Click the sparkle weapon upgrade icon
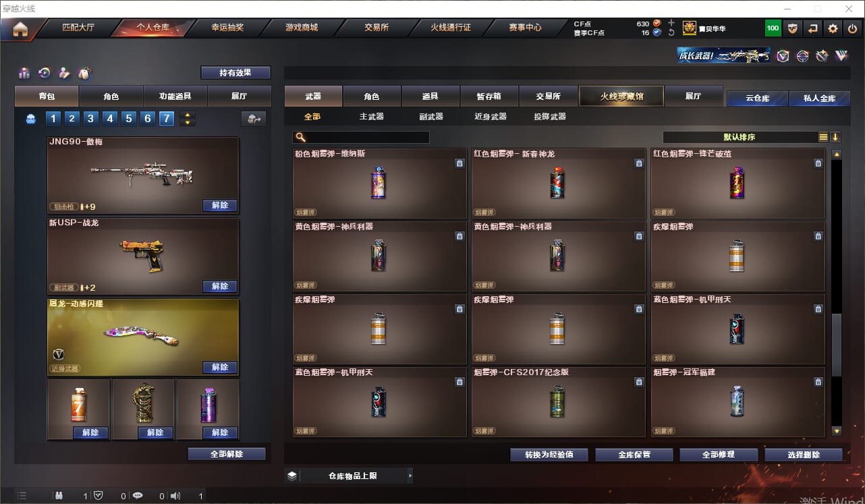The height and width of the screenshot is (504, 865). (x=822, y=56)
